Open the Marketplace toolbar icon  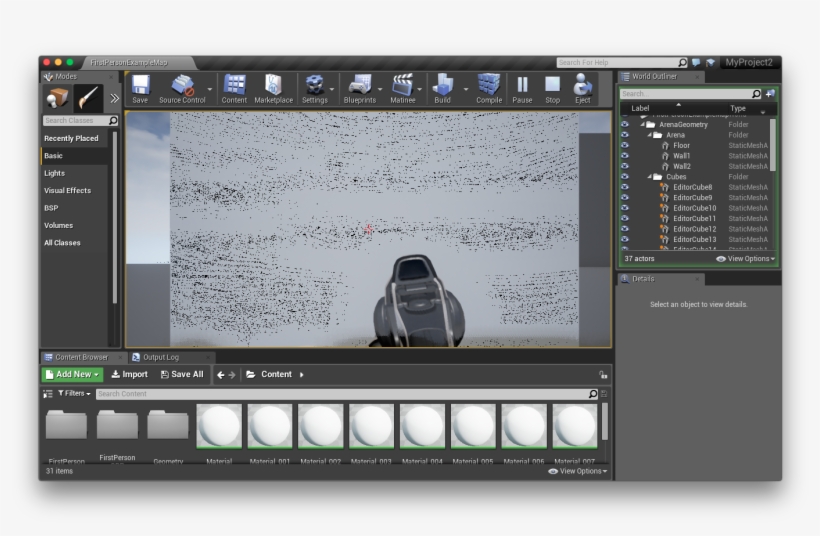pyautogui.click(x=274, y=88)
